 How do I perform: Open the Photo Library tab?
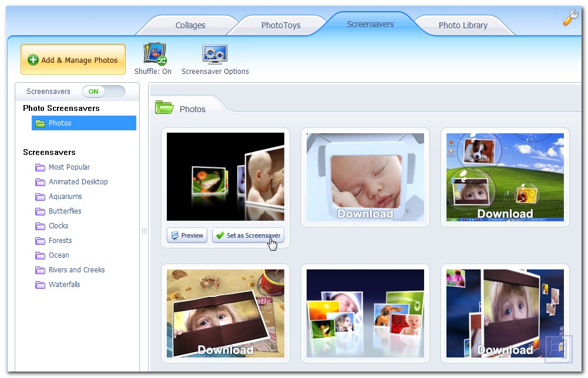click(x=463, y=25)
